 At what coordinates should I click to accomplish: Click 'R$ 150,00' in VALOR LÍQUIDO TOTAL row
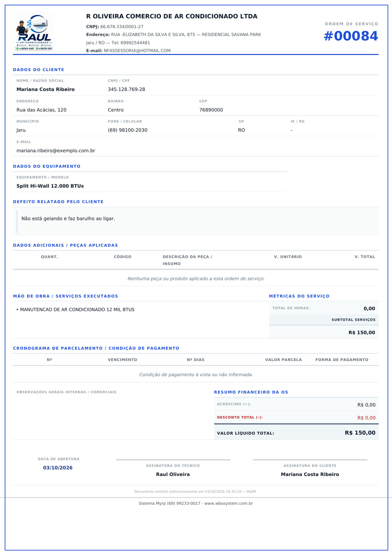coord(360,433)
